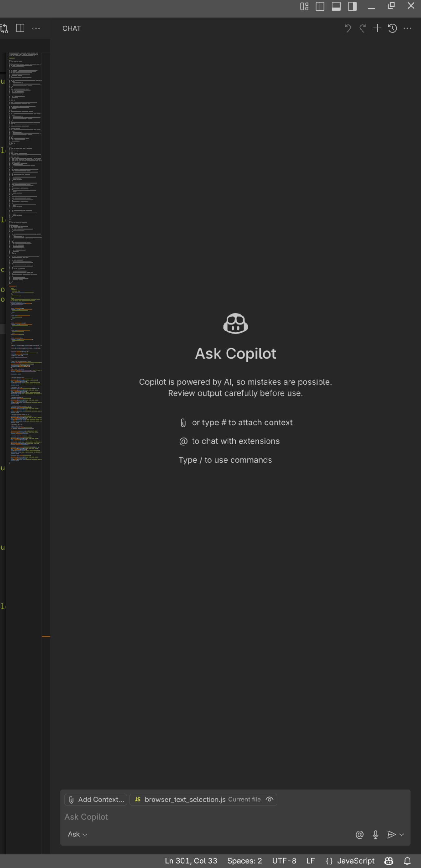Screen dimensions: 421x868
Task: Click split editor icon in editor toolbar
Action: tap(20, 28)
